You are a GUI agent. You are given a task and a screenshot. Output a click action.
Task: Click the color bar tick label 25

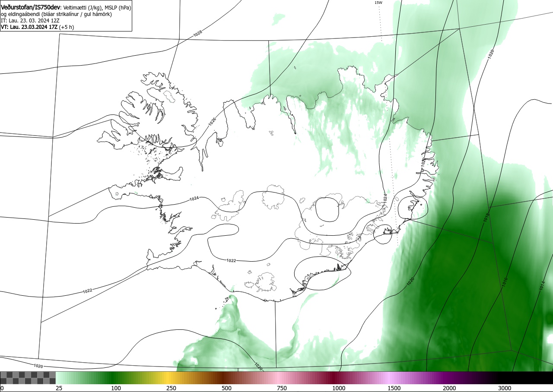pos(59,388)
